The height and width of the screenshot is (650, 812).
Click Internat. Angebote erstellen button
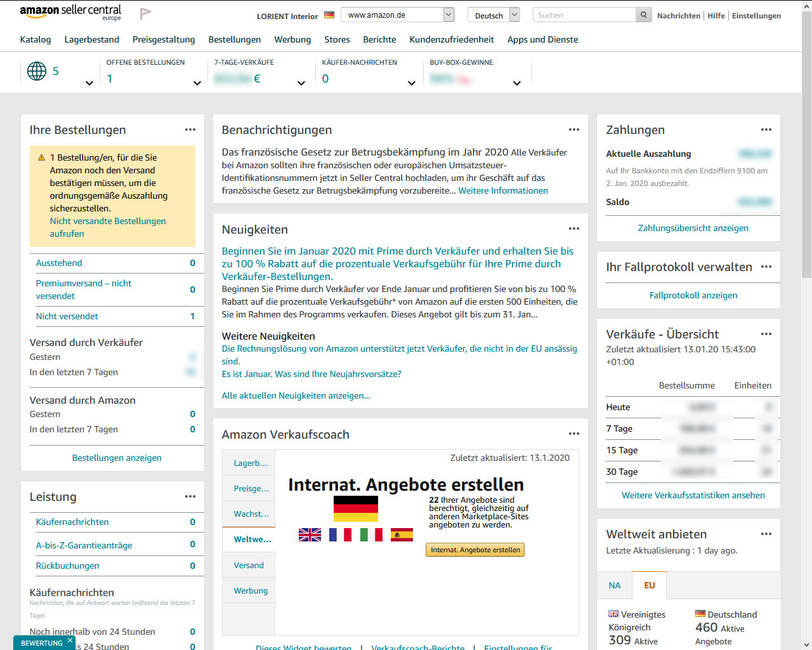tap(475, 550)
